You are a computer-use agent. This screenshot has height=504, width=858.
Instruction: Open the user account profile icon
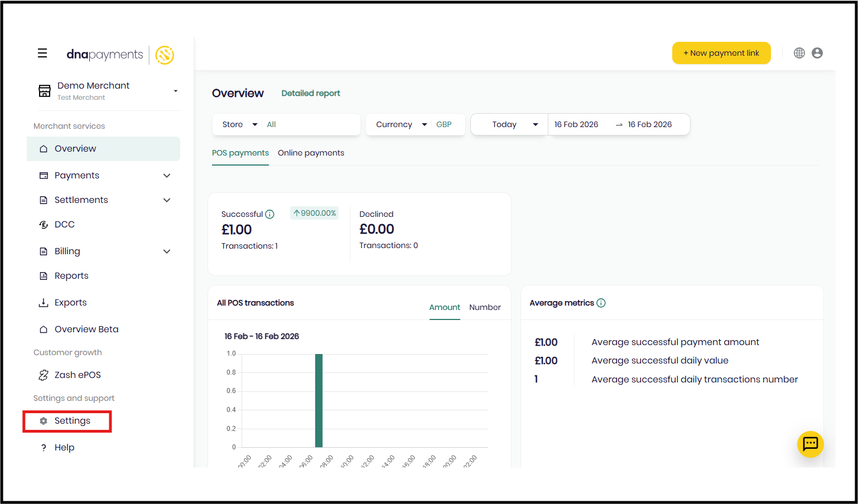pyautogui.click(x=817, y=53)
